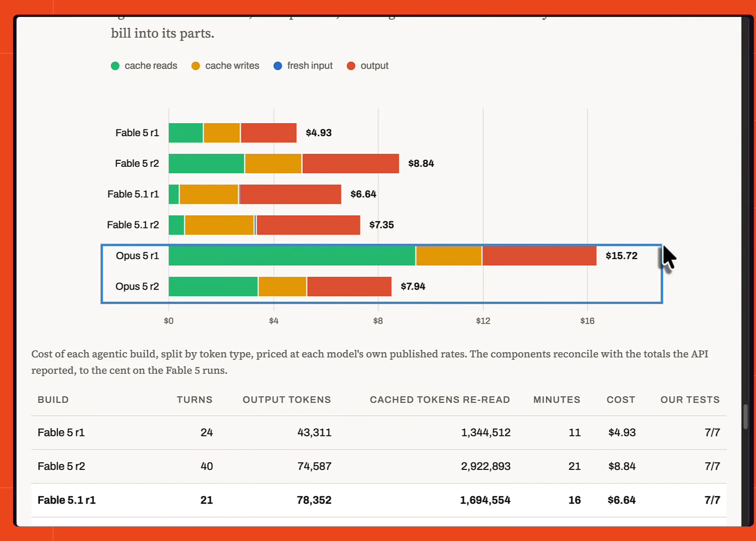Select the orange segment of Fable 5.1 r1 bar
The height and width of the screenshot is (541, 756).
coord(209,194)
